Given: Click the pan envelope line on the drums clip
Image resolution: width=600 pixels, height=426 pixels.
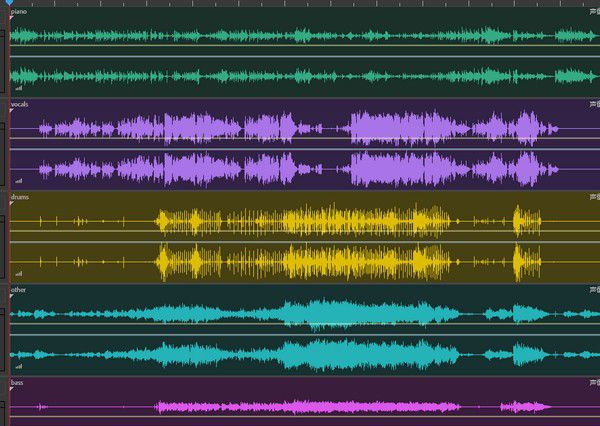Looking at the screenshot, I should (305, 242).
